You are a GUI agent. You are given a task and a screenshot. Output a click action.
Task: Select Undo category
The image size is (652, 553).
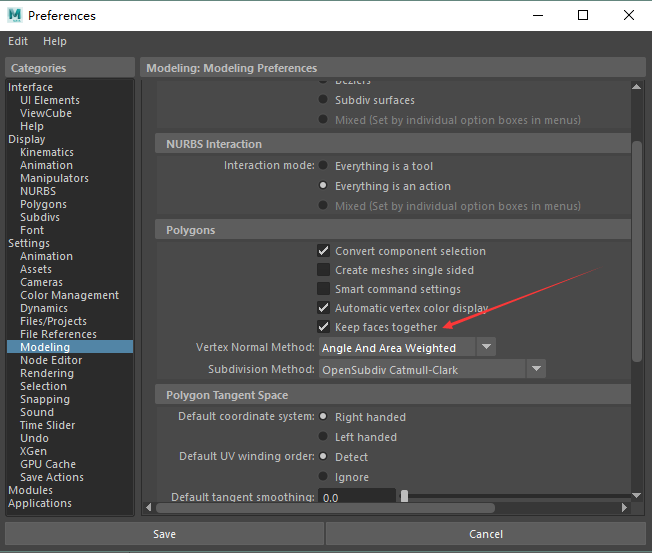click(x=34, y=438)
